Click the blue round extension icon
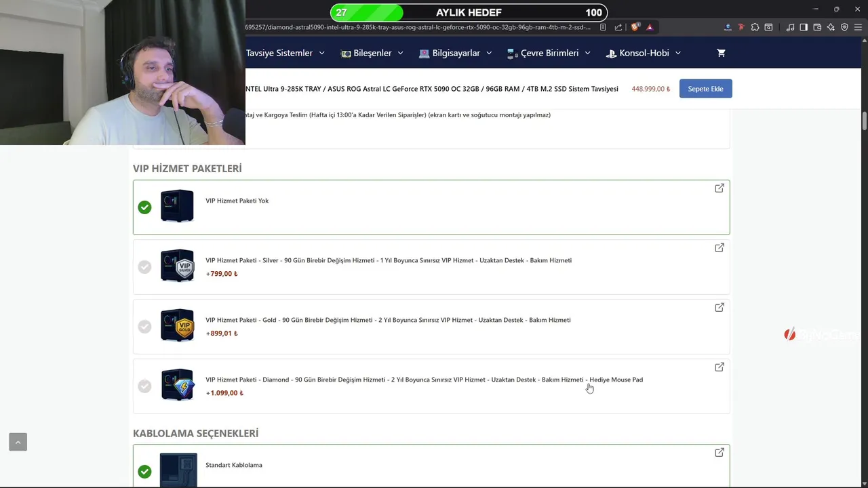The image size is (868, 488). point(728,27)
